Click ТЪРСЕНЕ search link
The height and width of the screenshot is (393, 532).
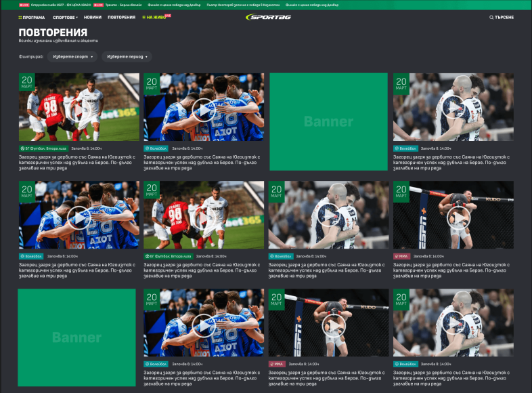point(504,18)
